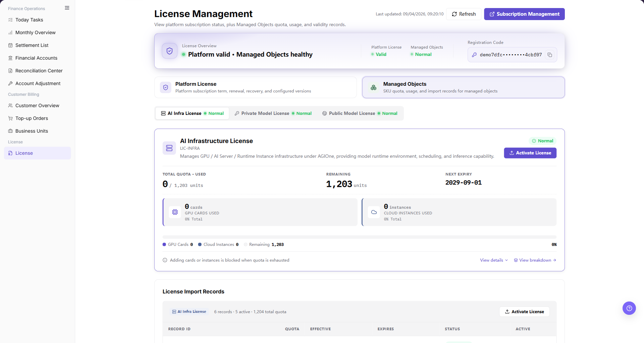Viewport: 644px width, 343px height.
Task: Open the help button
Action: 629,308
